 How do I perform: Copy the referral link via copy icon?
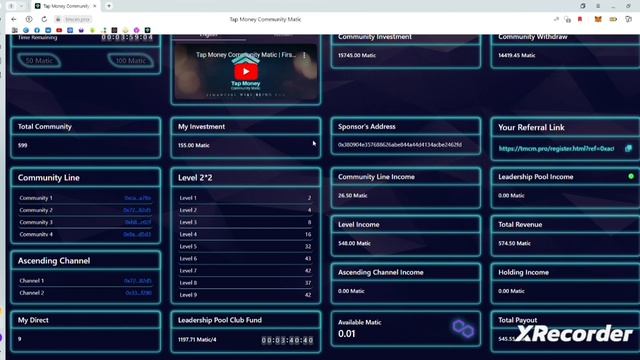(x=628, y=149)
